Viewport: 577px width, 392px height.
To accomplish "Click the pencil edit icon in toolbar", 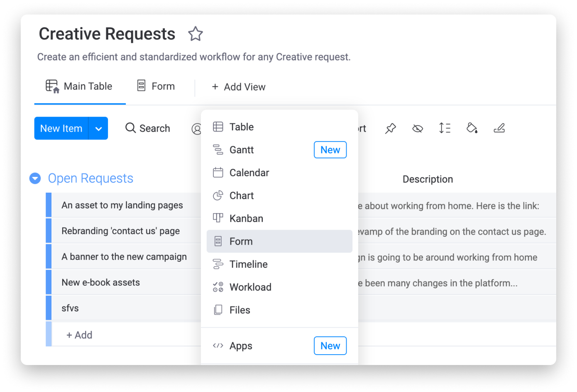I will [499, 128].
